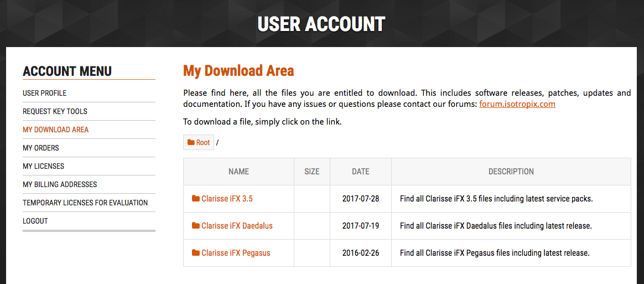644x284 pixels.
Task: Click the SIZE column header
Action: (x=312, y=172)
